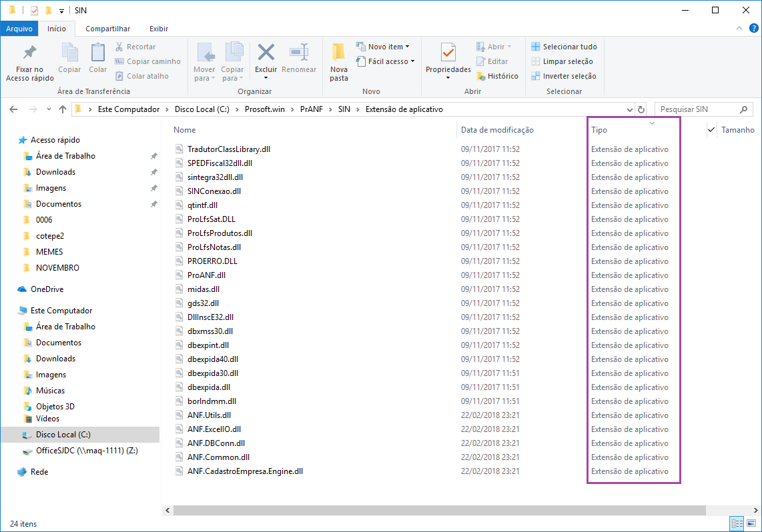Image resolution: width=762 pixels, height=532 pixels.
Task: Go up one folder level arrow
Action: [63, 109]
